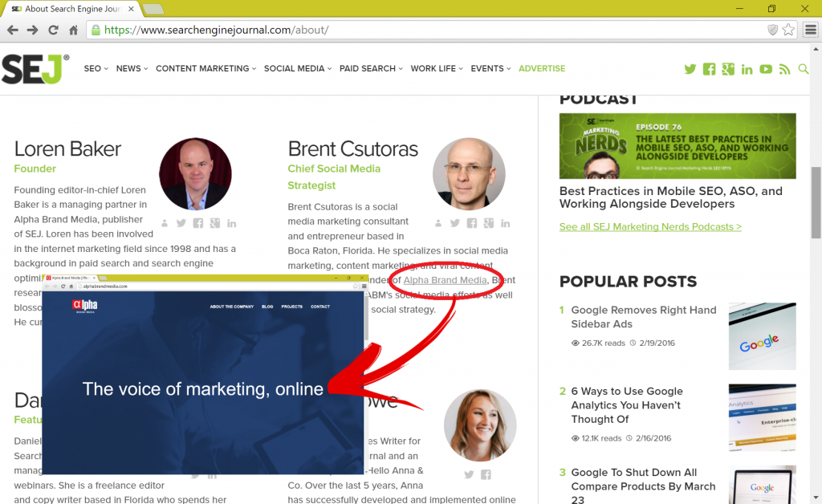Viewport: 822px width, 504px height.
Task: Open Brent Csutoras's Twitter profile icon
Action: [455, 223]
